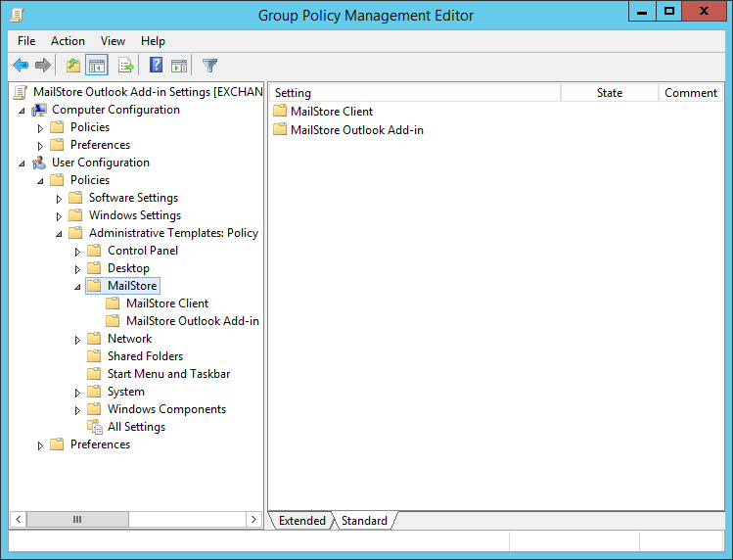The height and width of the screenshot is (560, 733).
Task: Switch to the Standard tab
Action: coord(364,521)
